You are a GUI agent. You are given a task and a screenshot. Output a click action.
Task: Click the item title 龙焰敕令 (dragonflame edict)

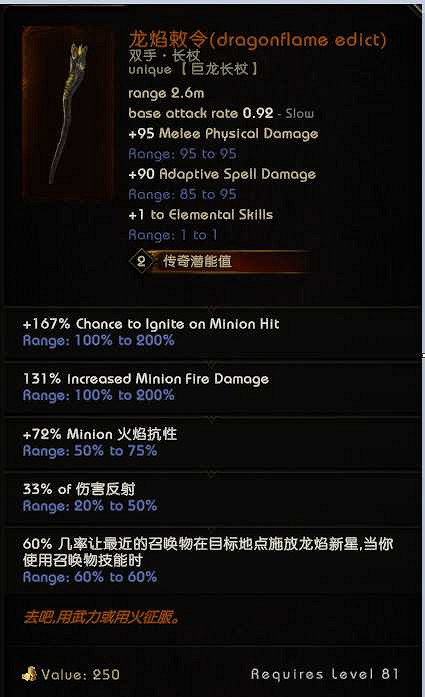[257, 40]
